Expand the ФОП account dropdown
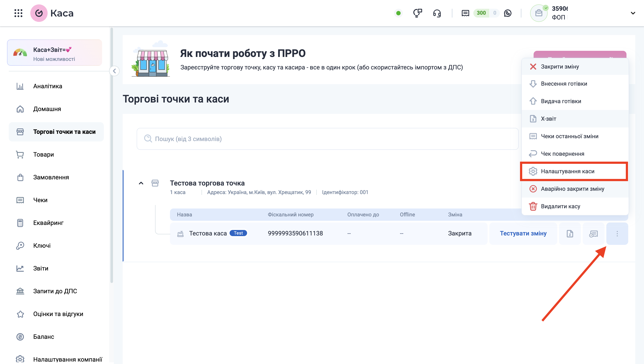The height and width of the screenshot is (364, 644). [633, 13]
